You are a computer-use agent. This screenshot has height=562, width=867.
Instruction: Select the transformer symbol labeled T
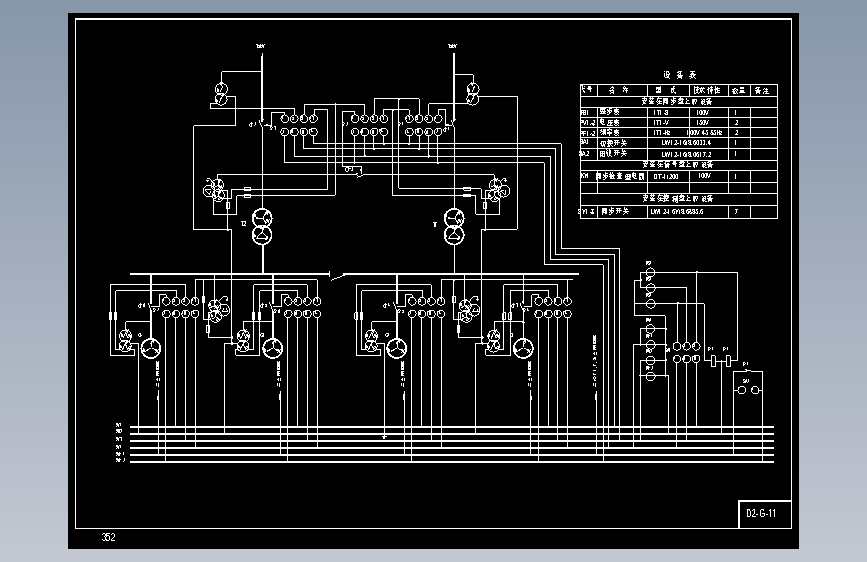click(455, 227)
